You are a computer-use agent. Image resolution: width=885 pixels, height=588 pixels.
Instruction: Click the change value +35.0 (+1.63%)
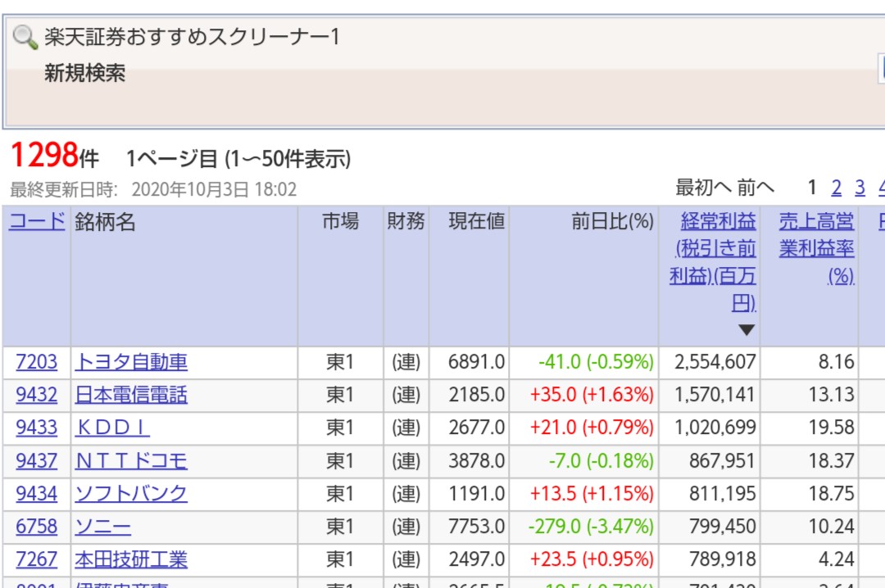592,395
